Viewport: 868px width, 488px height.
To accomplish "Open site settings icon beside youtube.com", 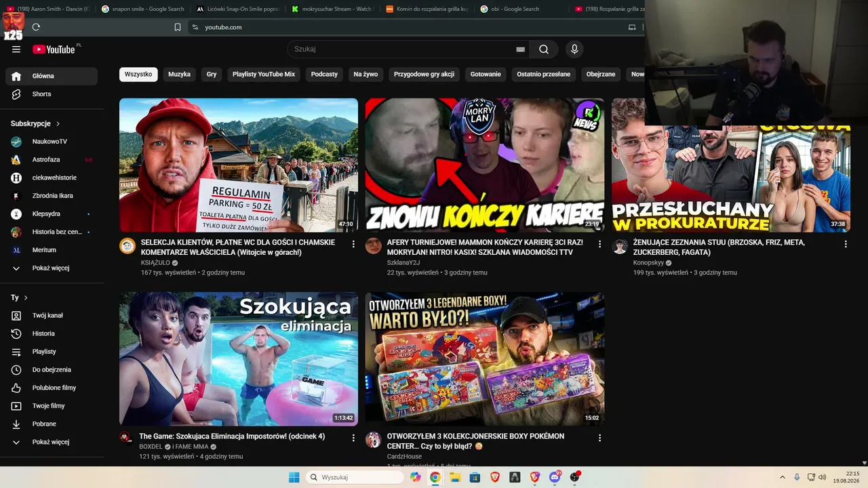I will 195,27.
